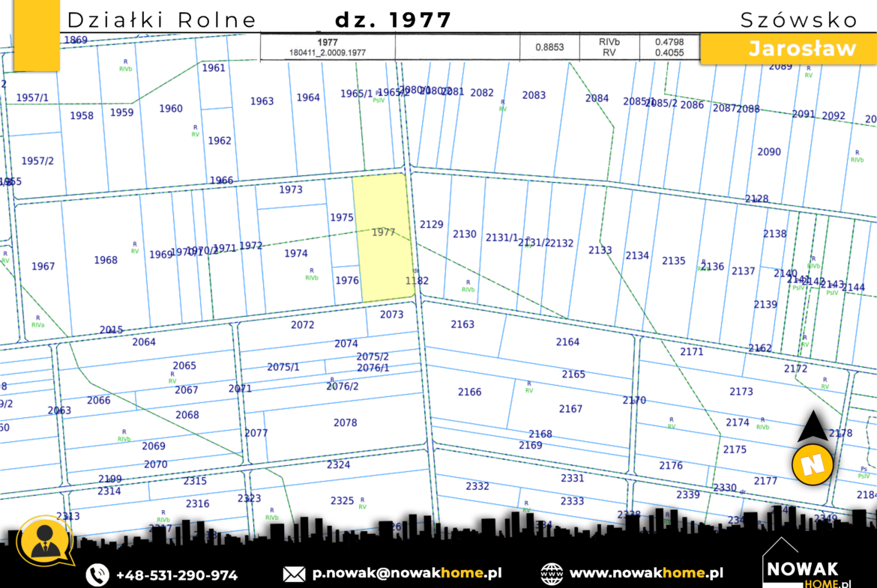Click the north compass N icon

coord(813,464)
